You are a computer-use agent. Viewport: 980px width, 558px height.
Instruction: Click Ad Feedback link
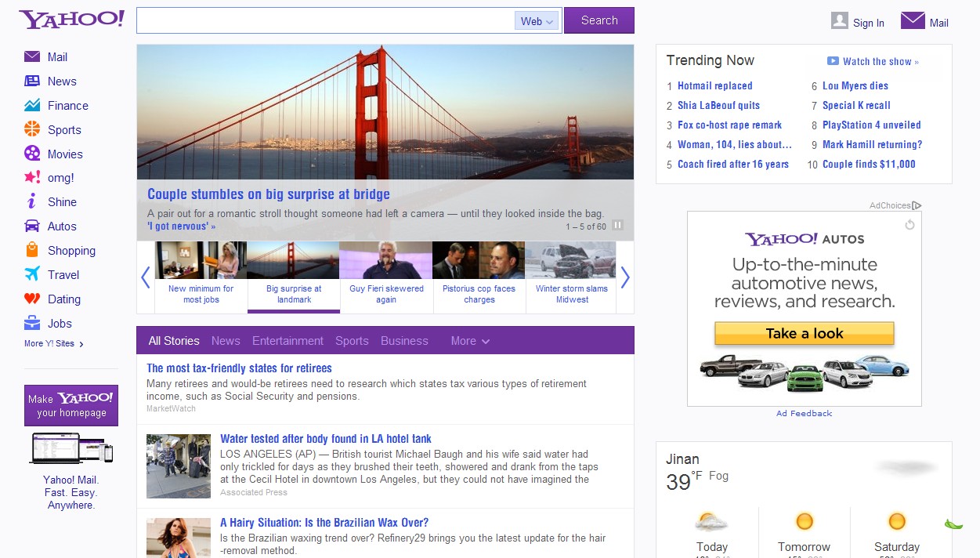coord(805,413)
